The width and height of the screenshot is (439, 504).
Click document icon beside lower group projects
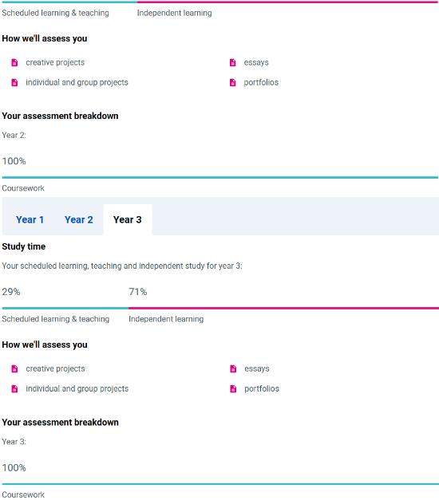pos(14,389)
